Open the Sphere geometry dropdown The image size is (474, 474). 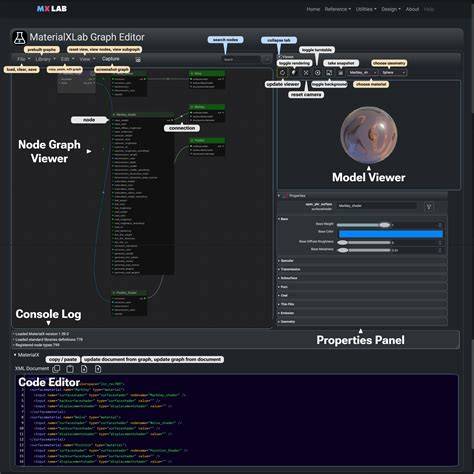pos(393,72)
